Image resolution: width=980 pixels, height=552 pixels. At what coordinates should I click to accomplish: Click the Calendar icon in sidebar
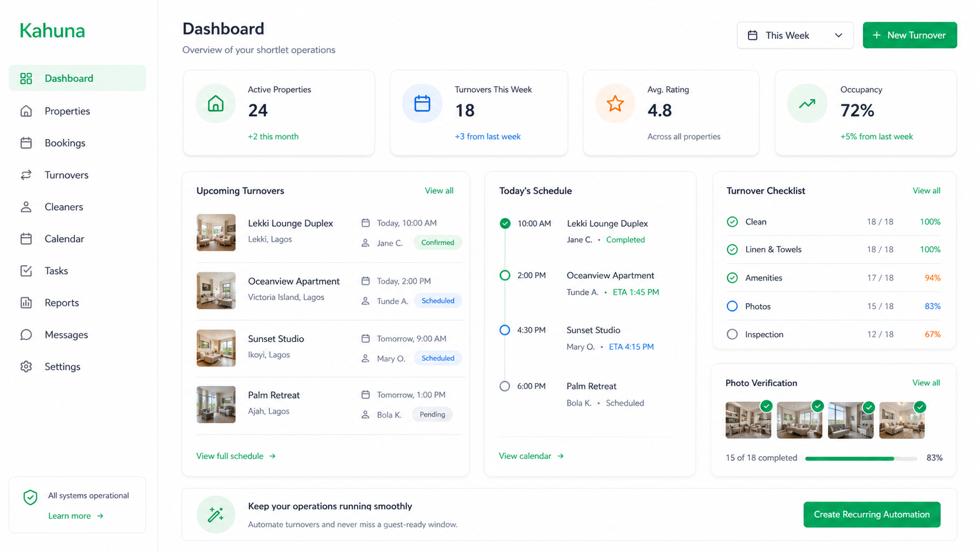click(26, 239)
